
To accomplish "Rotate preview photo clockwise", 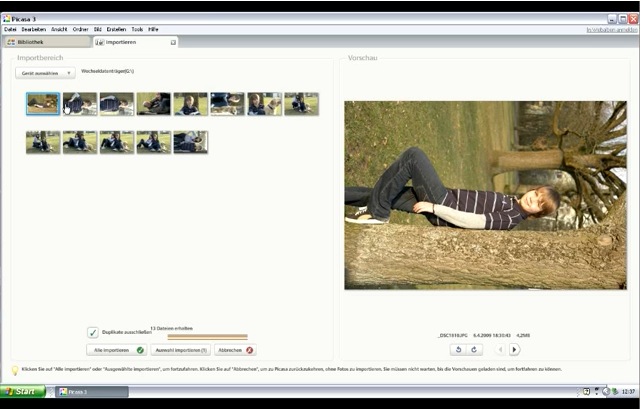I will coord(475,350).
